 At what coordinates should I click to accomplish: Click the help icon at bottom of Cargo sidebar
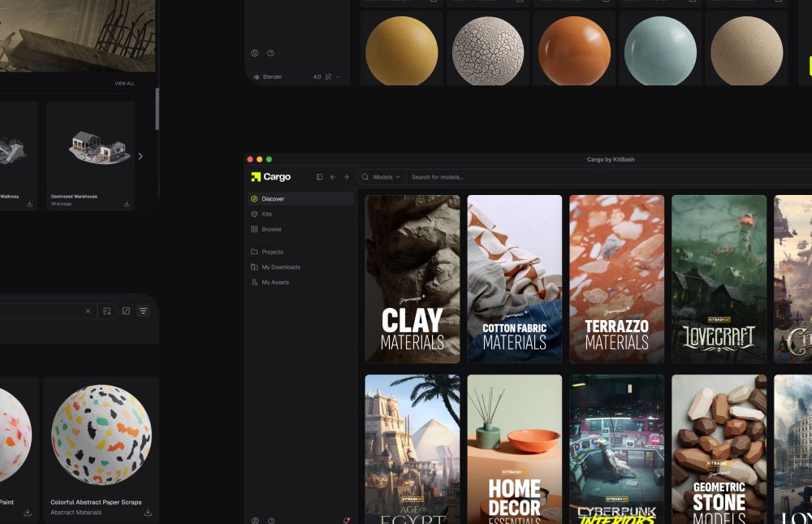tap(271, 521)
